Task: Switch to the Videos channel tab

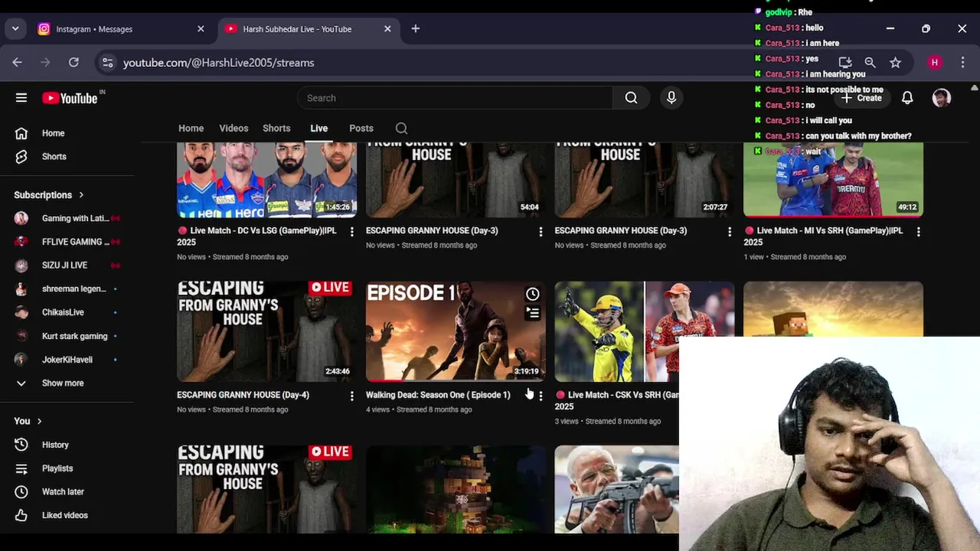Action: [x=234, y=129]
